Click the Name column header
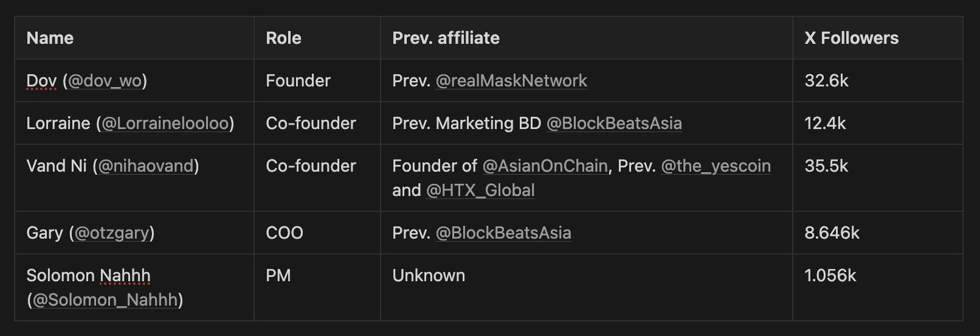This screenshot has height=336, width=980. click(50, 38)
